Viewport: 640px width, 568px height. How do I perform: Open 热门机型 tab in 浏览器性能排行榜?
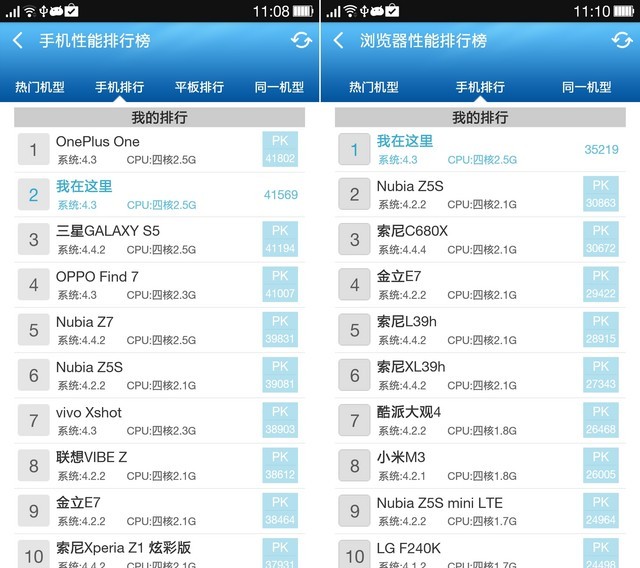[x=374, y=87]
